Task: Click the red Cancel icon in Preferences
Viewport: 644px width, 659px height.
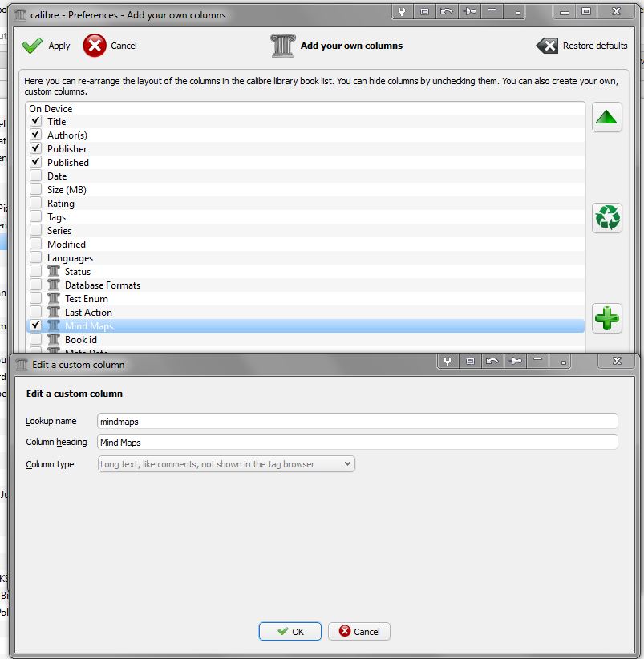Action: 95,46
